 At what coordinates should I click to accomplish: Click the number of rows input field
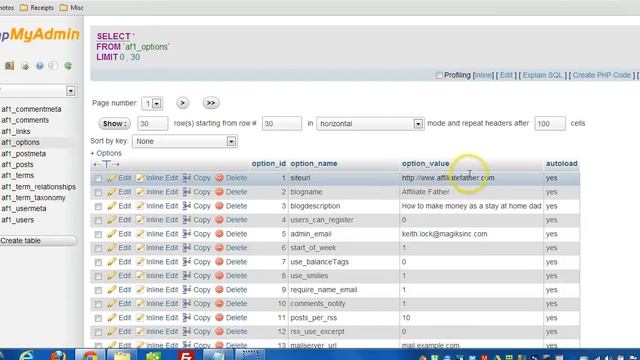pos(152,123)
